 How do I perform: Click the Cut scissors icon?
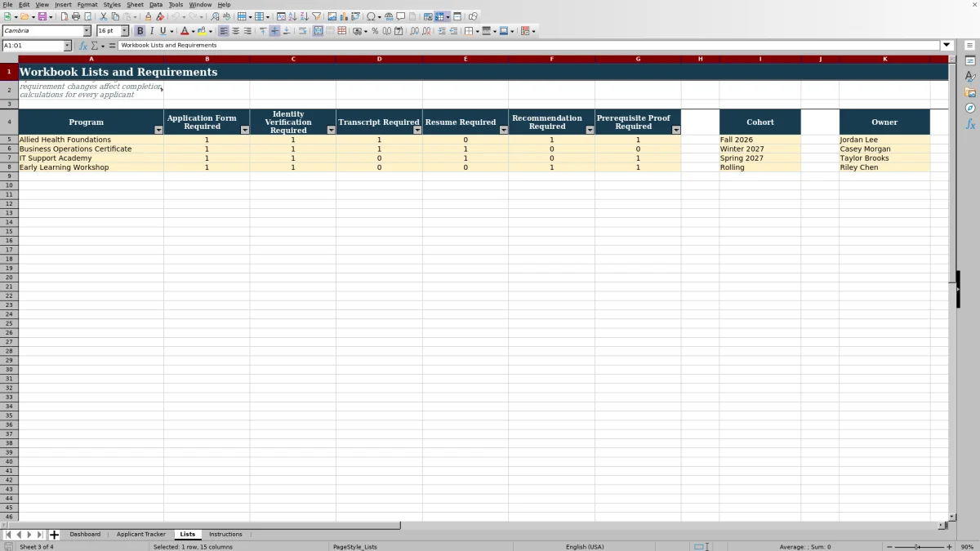104,16
